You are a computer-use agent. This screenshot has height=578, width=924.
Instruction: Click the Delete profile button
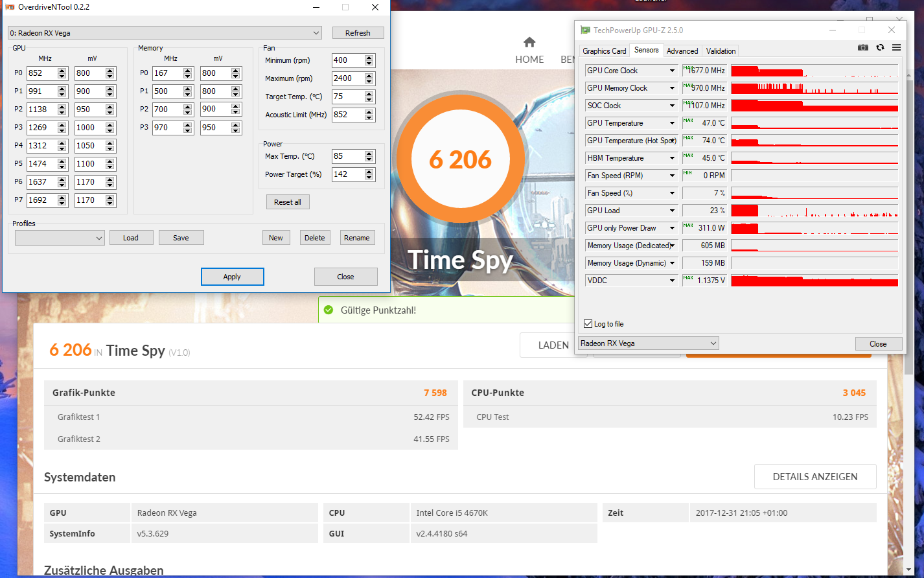click(315, 238)
